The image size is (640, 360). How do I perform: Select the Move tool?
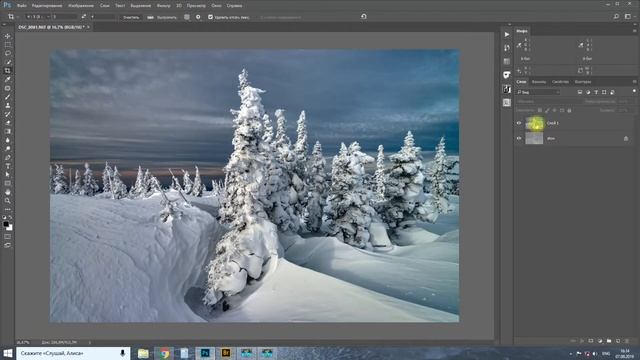[8, 36]
